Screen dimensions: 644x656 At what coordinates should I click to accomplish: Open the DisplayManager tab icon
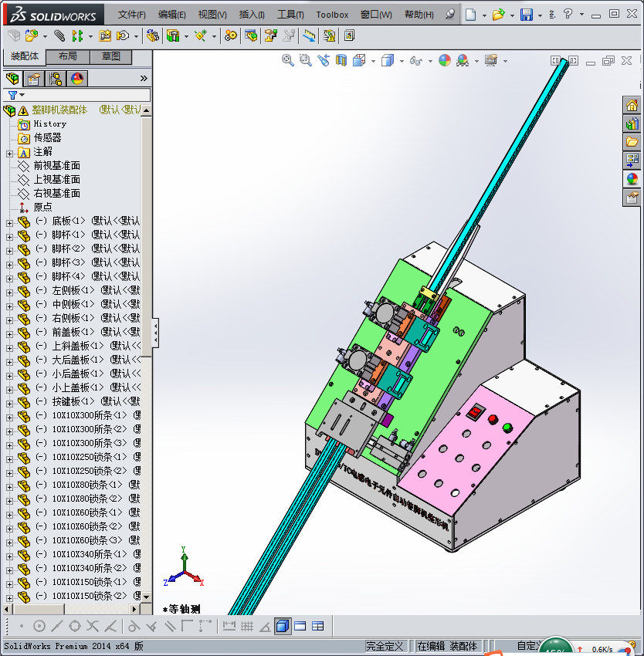(x=77, y=78)
